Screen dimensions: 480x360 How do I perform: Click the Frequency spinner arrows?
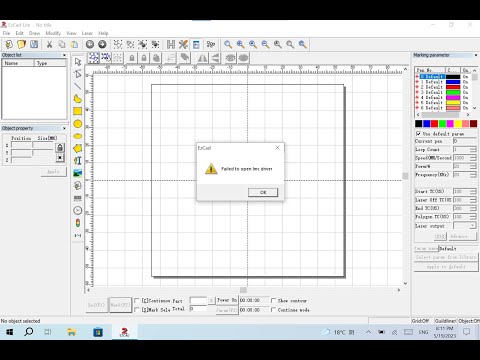point(473,175)
